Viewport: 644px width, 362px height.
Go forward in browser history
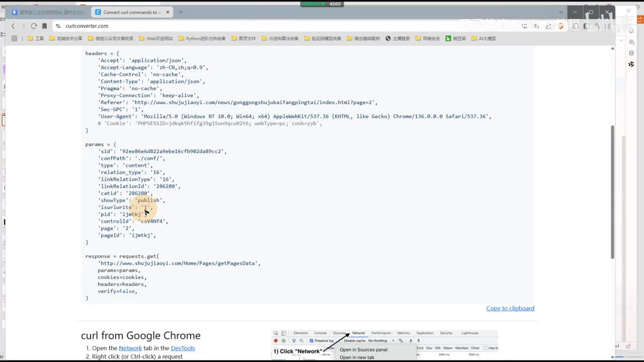pos(23,26)
